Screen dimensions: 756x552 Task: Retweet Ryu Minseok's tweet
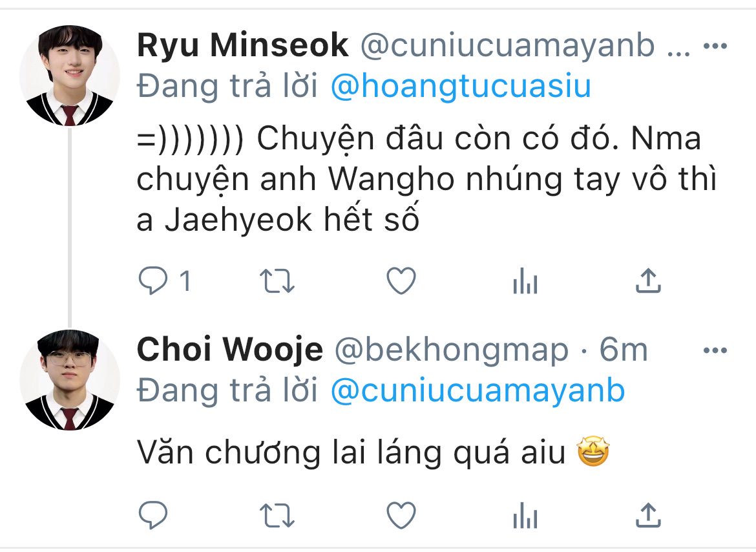point(277,281)
